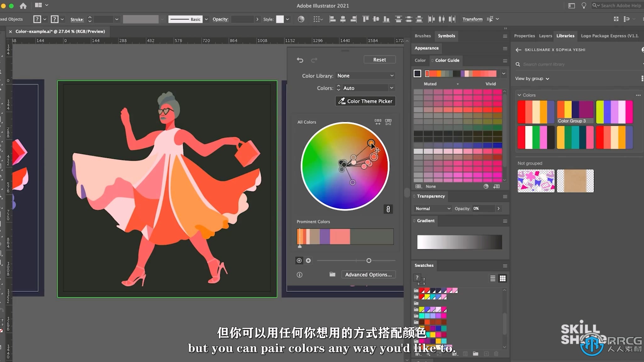Click Horizontal Distribute Center icon

(441, 19)
